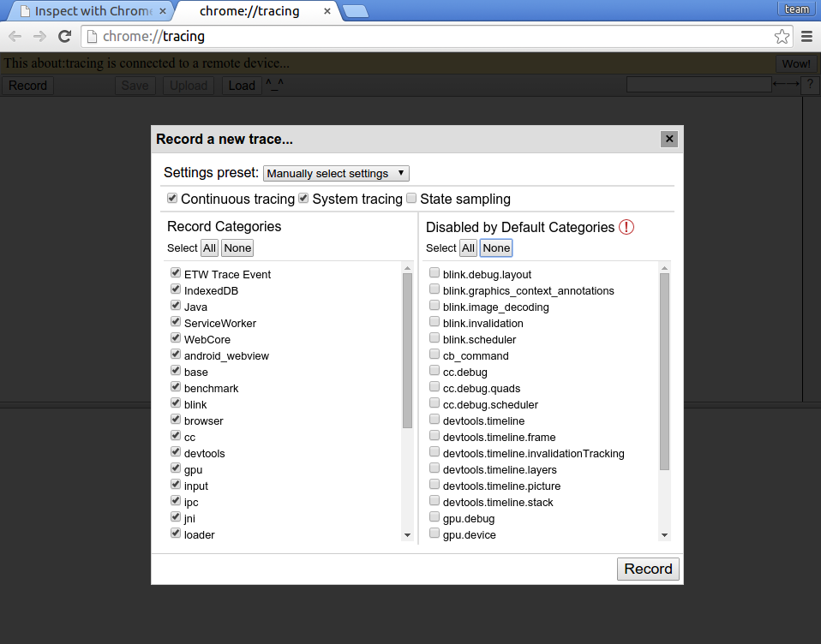Click the red warning icon beside Disabled Categories
Image resolution: width=821 pixels, height=644 pixels.
pos(626,227)
